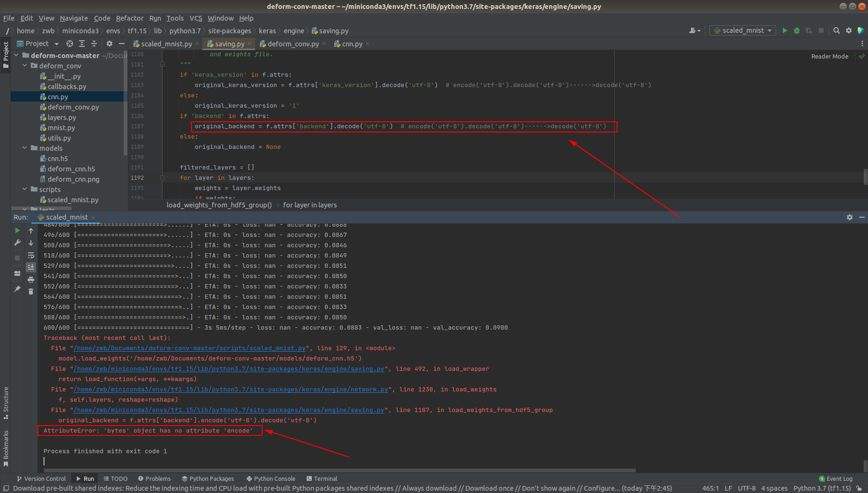Screen dimensions: 868x493
Task: Fold the for-loop at line 1192
Action: pos(162,178)
